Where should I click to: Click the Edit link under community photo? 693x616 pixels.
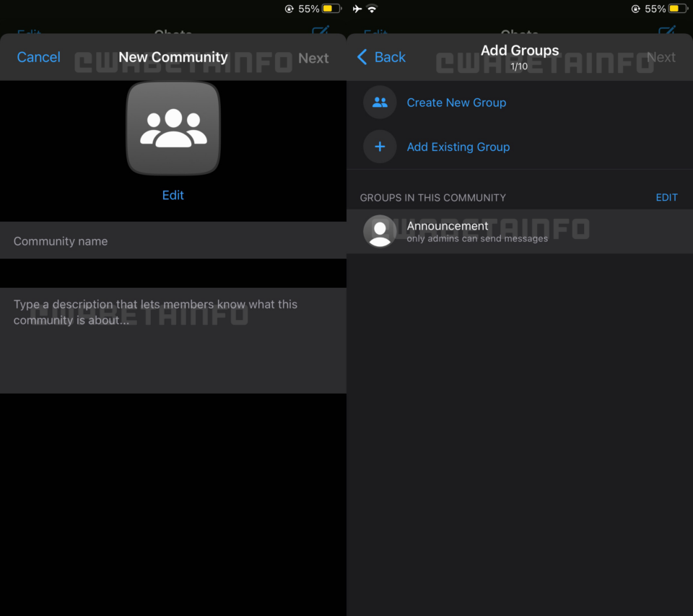pyautogui.click(x=173, y=195)
